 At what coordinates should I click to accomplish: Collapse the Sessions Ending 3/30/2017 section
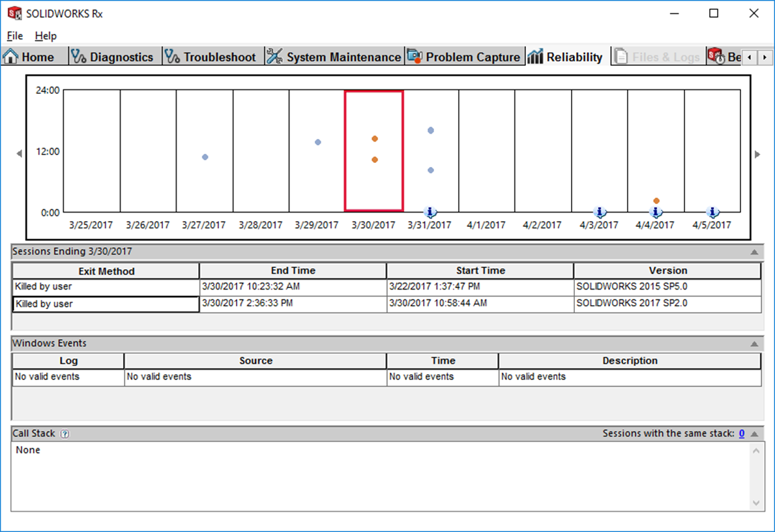click(754, 252)
